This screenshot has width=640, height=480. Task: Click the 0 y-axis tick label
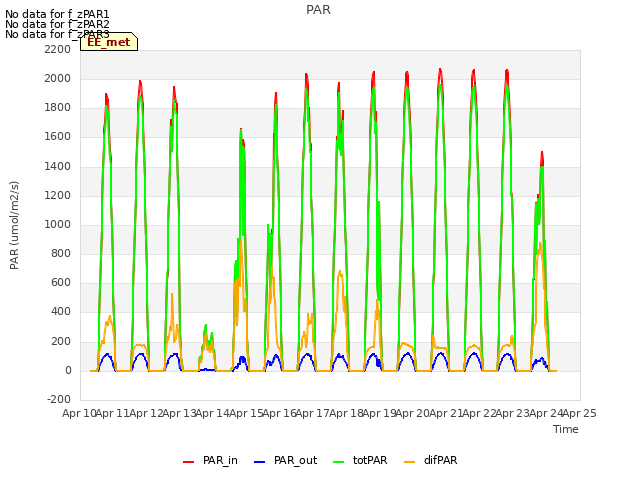click(68, 371)
